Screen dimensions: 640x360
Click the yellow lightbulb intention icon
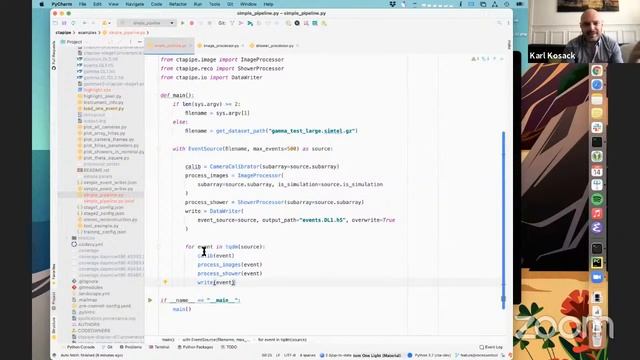165,282
